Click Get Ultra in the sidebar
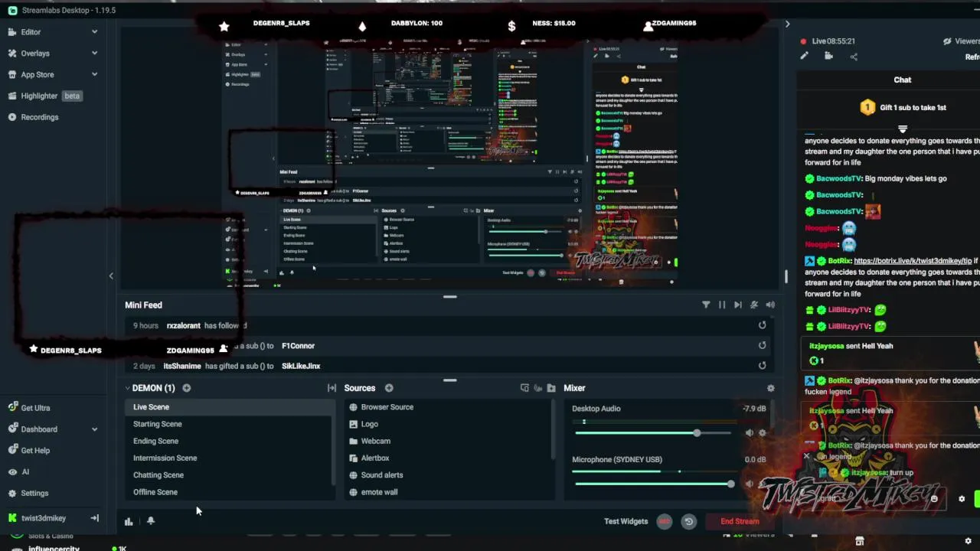The image size is (980, 551). click(35, 408)
